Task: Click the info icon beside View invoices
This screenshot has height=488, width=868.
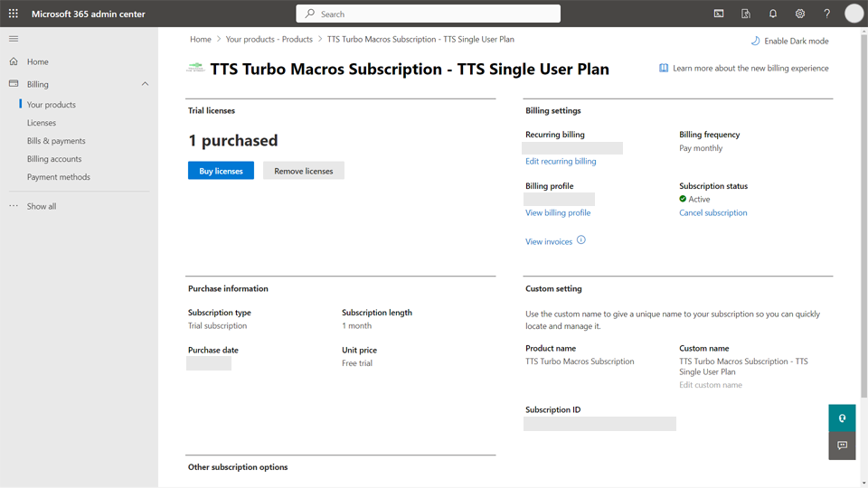Action: 580,240
